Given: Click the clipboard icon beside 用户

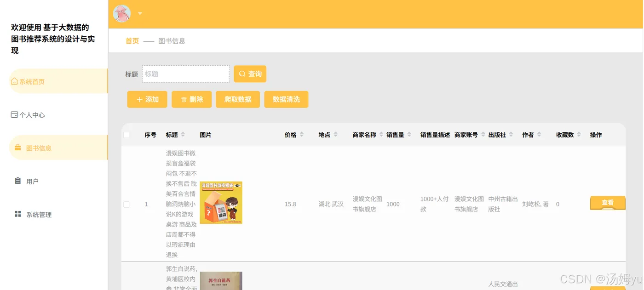Looking at the screenshot, I should point(18,181).
